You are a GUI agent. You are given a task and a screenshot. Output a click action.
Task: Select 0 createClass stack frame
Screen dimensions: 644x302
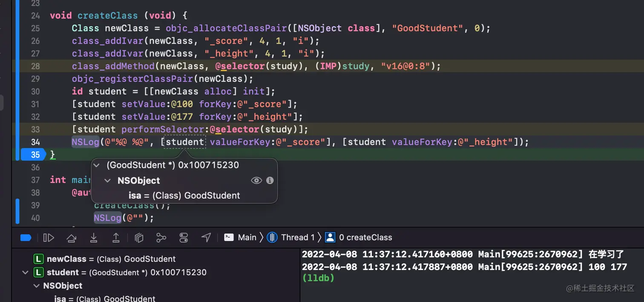coord(366,237)
